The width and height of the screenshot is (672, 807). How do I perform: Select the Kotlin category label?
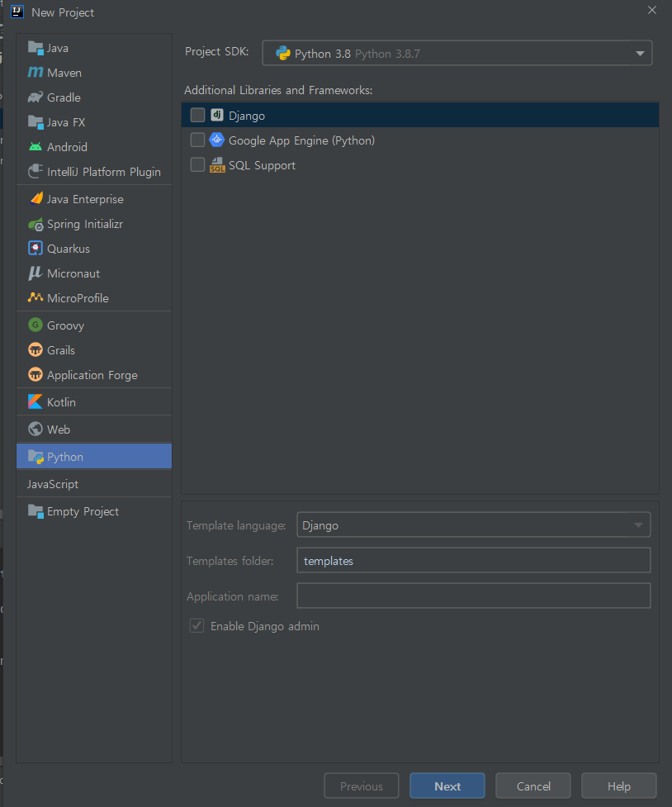click(x=61, y=402)
